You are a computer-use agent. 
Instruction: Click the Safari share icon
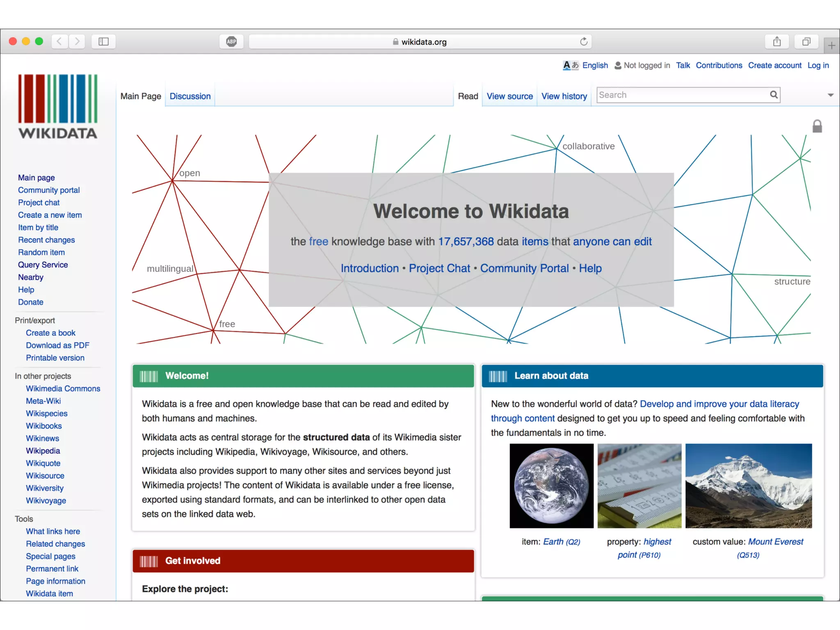pyautogui.click(x=776, y=41)
